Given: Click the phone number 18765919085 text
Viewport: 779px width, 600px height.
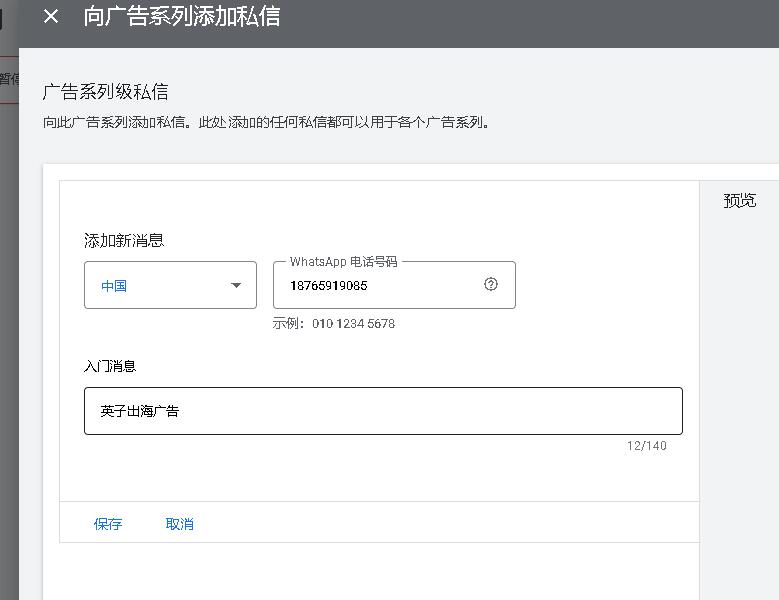Looking at the screenshot, I should point(329,285).
